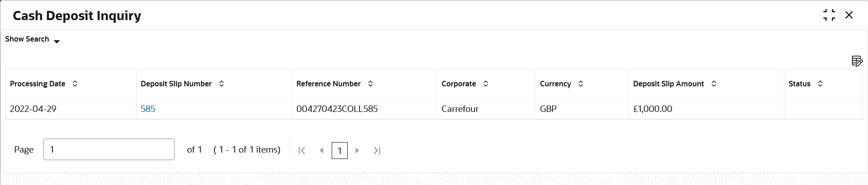Viewport: 868px width, 185px height.
Task: Sort by Processing Date column
Action: (x=75, y=84)
